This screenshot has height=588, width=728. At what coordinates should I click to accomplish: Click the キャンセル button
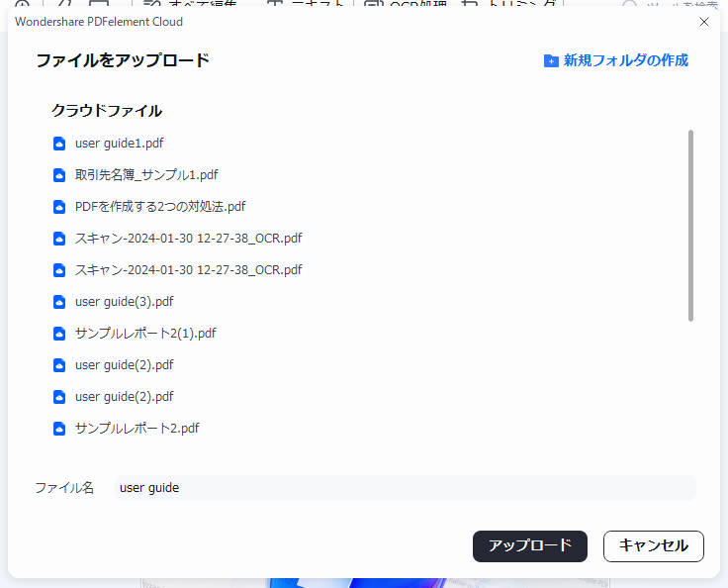[x=653, y=546]
